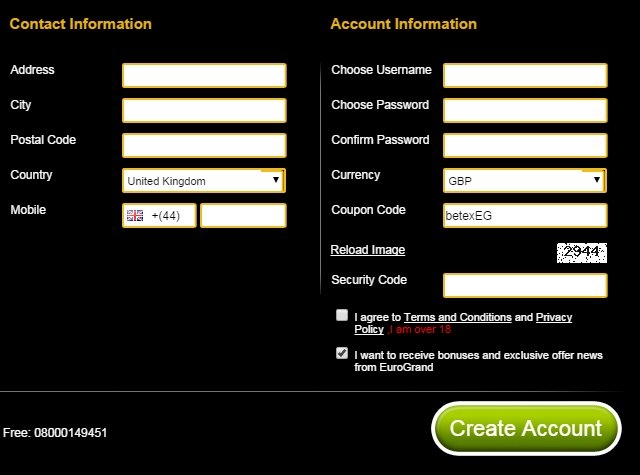Click the Reload Image link

[368, 250]
